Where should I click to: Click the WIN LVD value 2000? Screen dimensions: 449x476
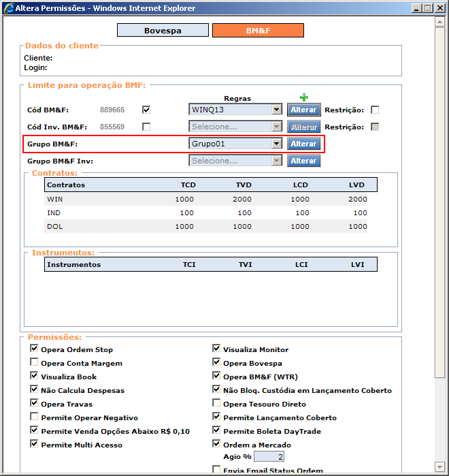(357, 199)
